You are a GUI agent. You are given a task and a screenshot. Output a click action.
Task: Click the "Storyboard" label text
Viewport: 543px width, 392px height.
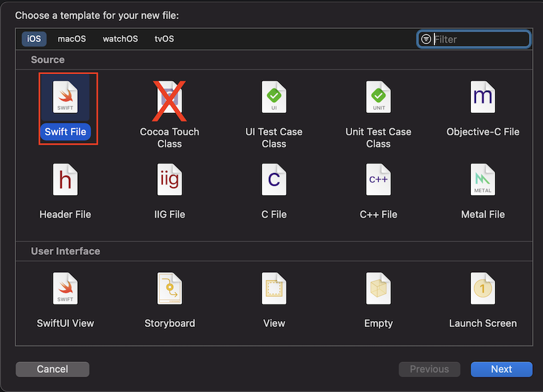click(x=170, y=323)
